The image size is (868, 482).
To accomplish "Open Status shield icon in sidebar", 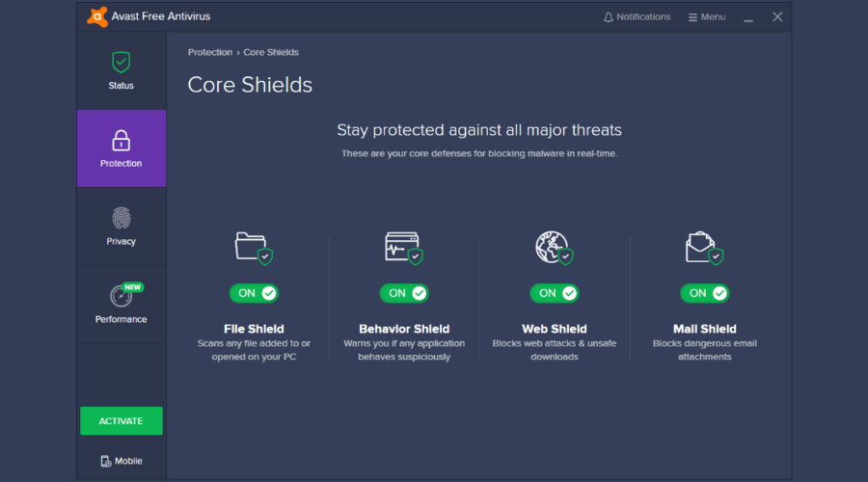I will point(121,62).
